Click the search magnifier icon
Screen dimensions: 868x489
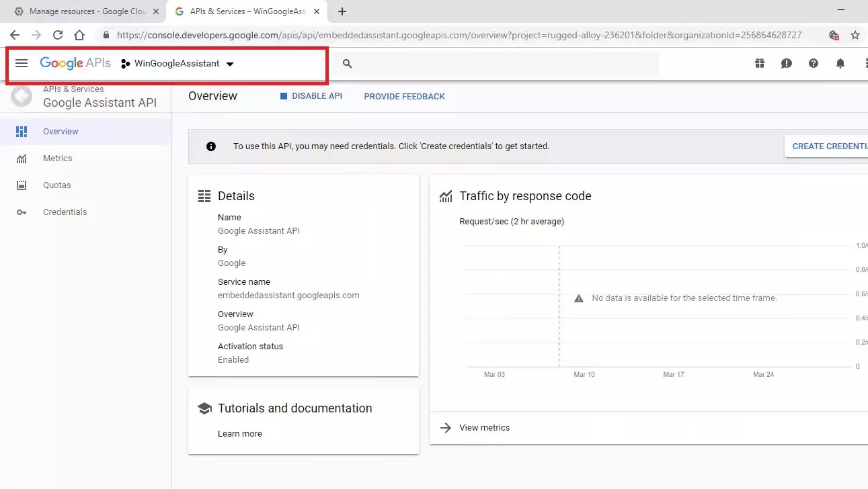(348, 63)
